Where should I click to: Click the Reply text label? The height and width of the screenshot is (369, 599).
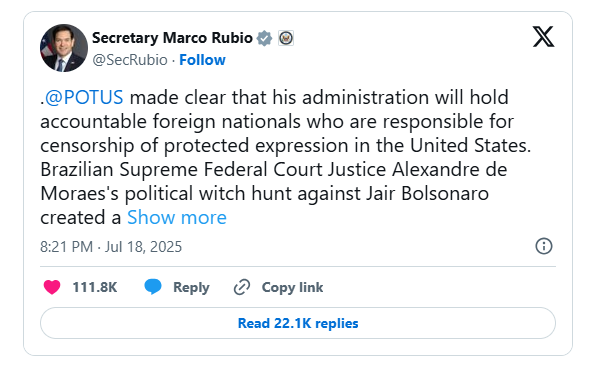191,287
